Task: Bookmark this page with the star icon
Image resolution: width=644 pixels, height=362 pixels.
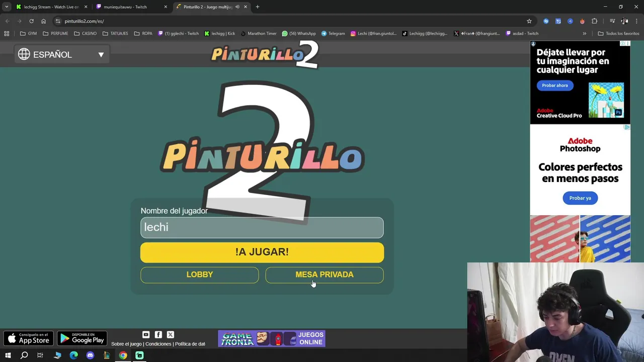Action: coord(529,21)
